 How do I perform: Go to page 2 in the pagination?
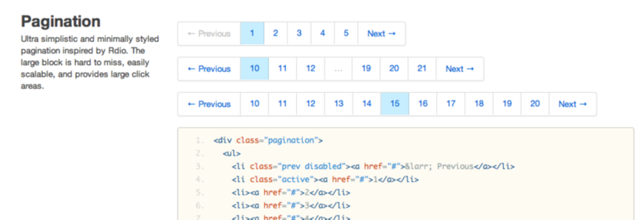[275, 34]
